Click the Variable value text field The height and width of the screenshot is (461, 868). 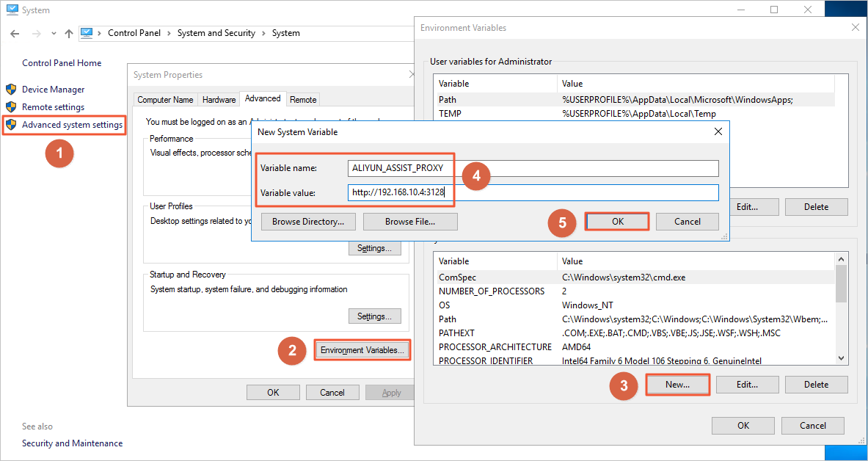(x=533, y=192)
